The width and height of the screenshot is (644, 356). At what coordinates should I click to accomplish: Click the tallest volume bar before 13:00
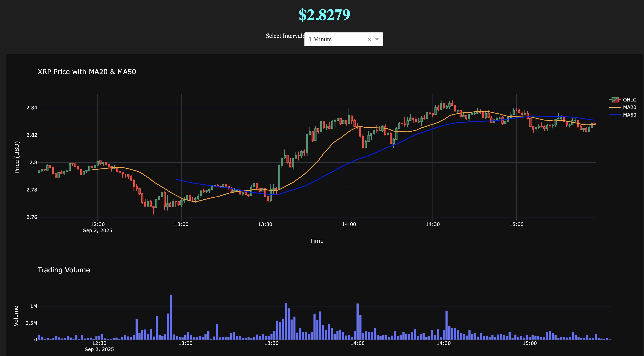click(x=171, y=317)
